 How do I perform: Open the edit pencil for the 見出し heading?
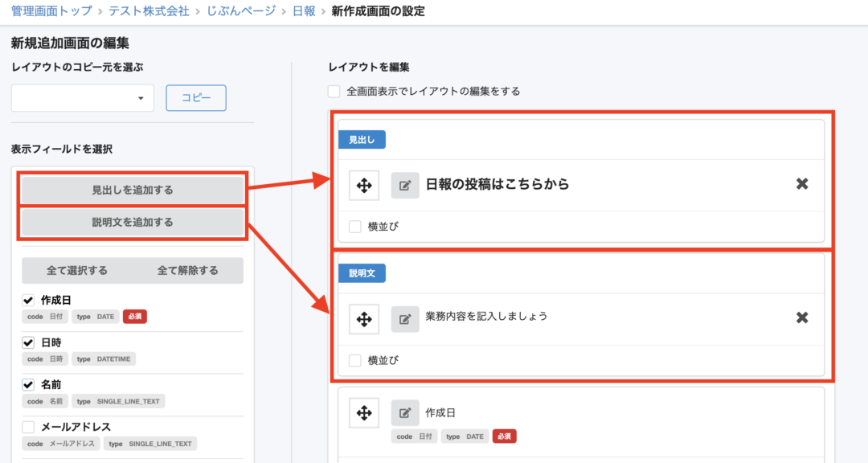[x=404, y=185]
